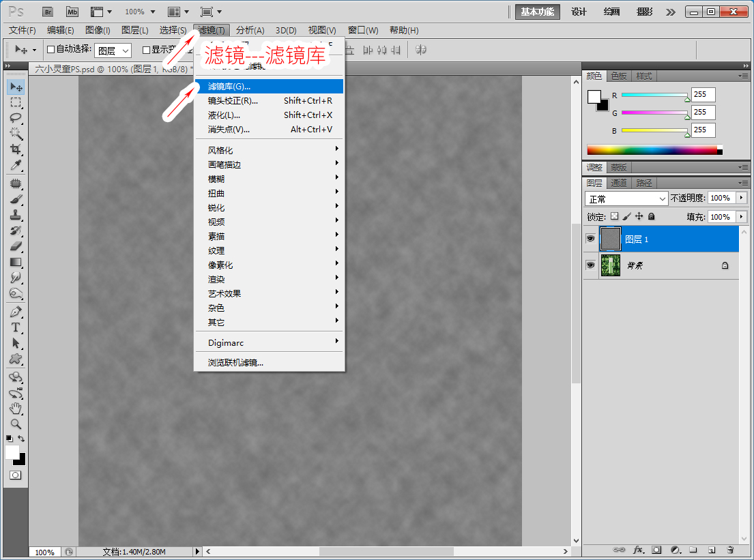This screenshot has height=560, width=754.
Task: Switch to the 通道 tab
Action: 618,182
